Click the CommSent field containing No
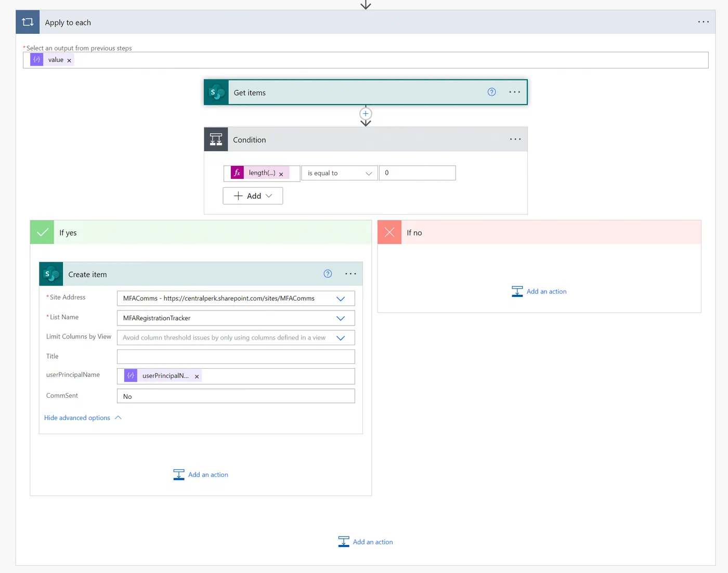 (236, 396)
